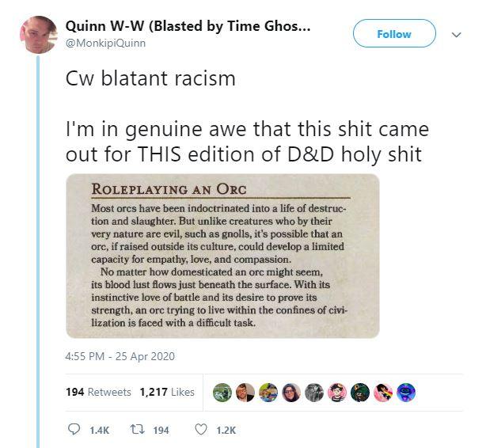The width and height of the screenshot is (486, 448).
Task: Open liker avatar with dark hair woman
Action: coord(291,392)
